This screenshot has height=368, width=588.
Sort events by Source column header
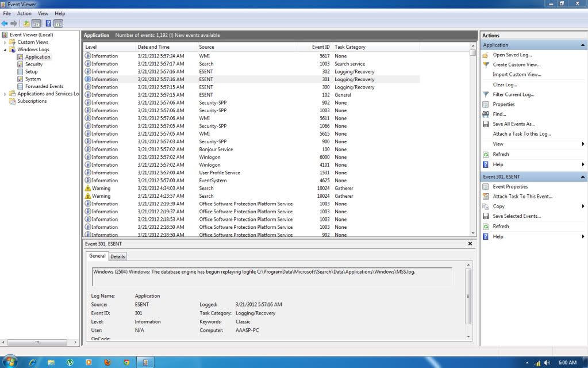[247, 47]
